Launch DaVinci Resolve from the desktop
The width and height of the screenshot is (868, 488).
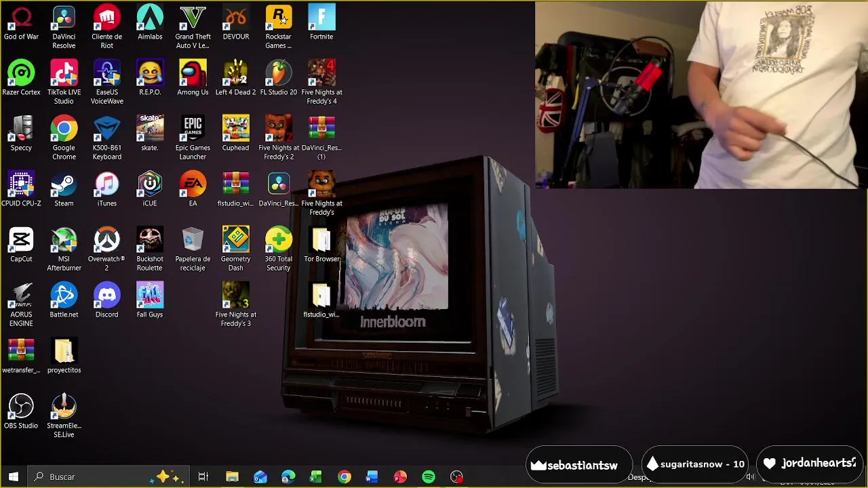64,28
